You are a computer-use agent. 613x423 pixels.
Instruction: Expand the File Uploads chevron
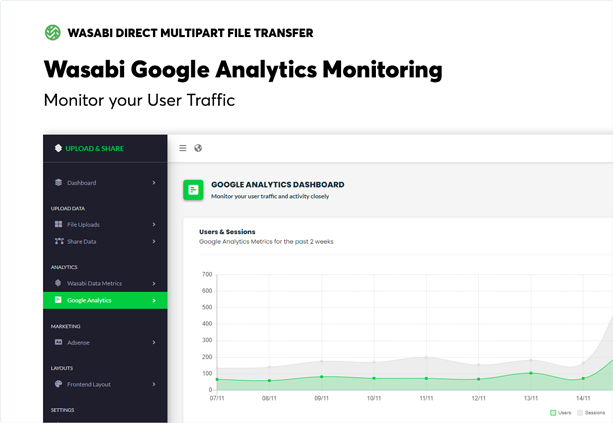[x=154, y=224]
